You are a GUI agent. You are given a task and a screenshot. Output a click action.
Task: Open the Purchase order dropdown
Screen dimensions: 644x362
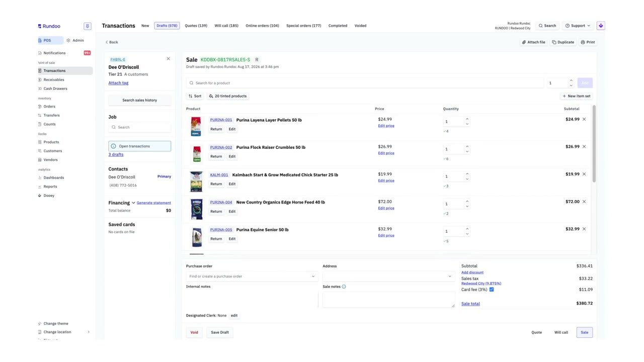pos(252,277)
